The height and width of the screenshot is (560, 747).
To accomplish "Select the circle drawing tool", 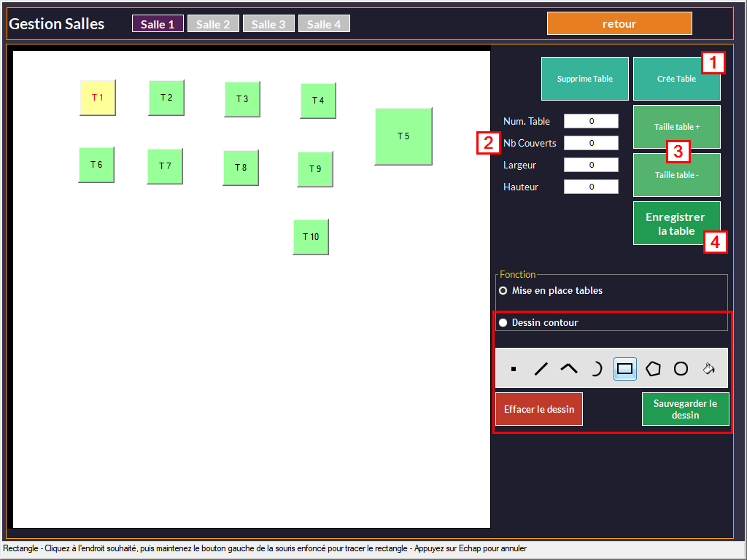I will point(681,369).
